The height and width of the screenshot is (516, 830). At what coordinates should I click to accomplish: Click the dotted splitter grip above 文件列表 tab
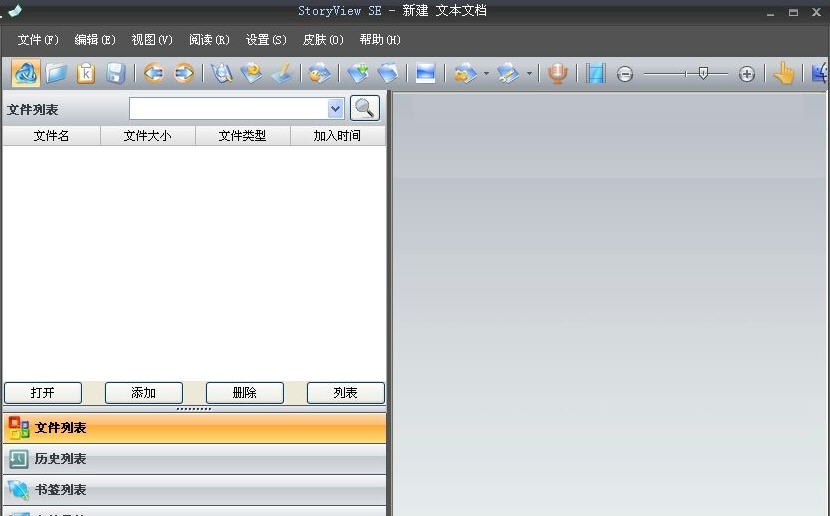pyautogui.click(x=194, y=409)
